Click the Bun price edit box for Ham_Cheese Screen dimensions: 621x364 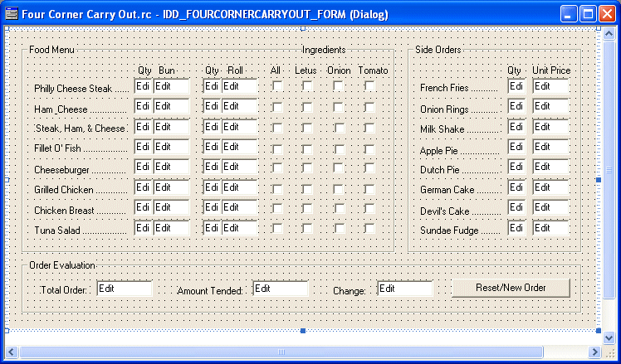click(172, 106)
